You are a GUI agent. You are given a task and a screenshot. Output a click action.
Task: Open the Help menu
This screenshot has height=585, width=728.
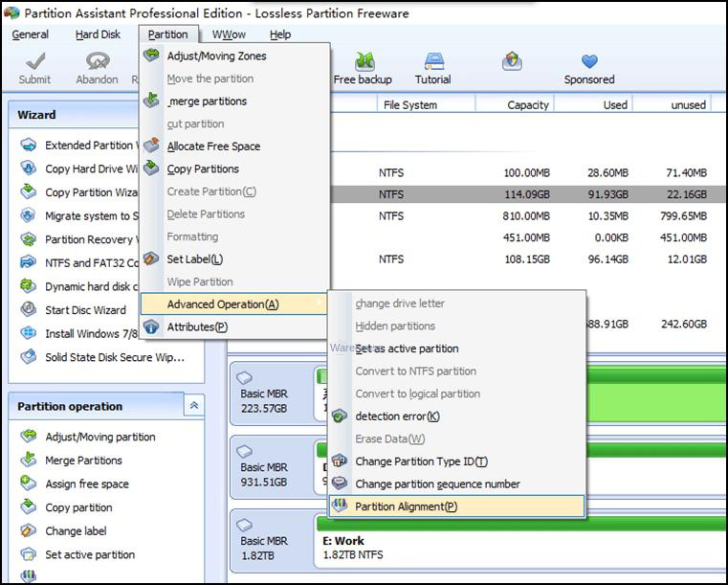[279, 34]
